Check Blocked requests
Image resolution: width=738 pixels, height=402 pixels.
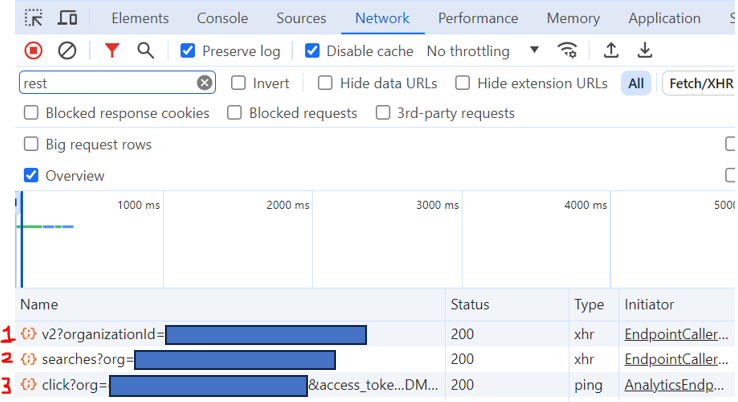click(234, 113)
